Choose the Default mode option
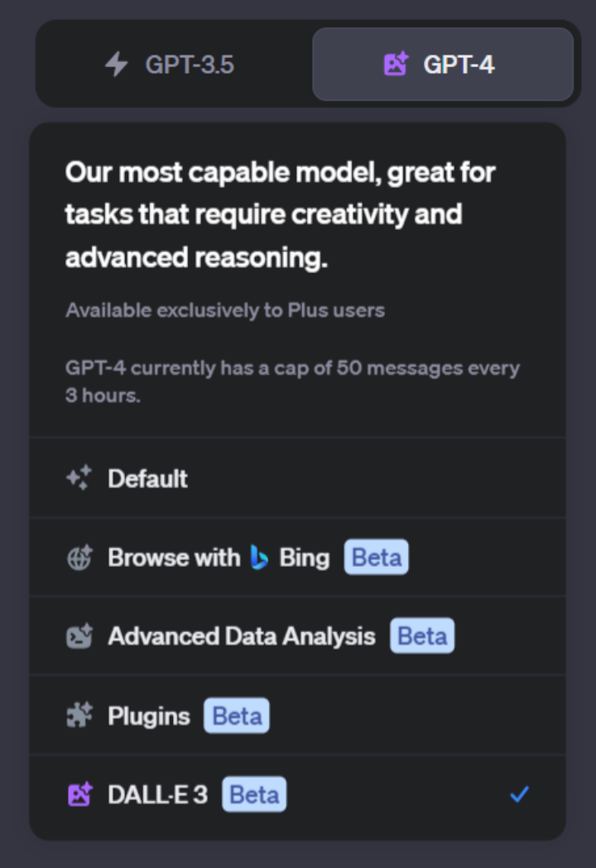 pos(147,478)
